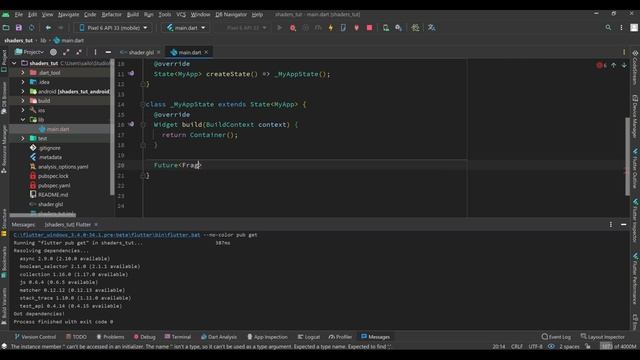Click Expand All icon in Project panel
This screenshot has width=640, height=360.
66,52
